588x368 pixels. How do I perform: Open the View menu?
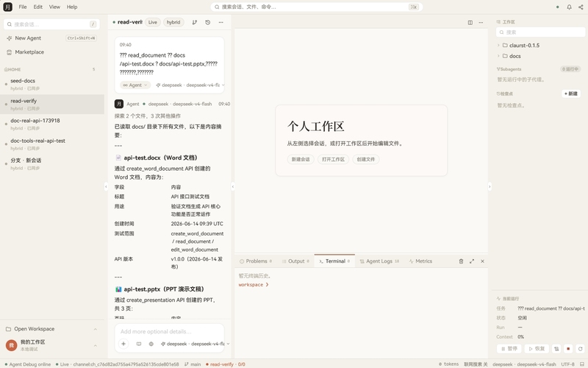(54, 7)
